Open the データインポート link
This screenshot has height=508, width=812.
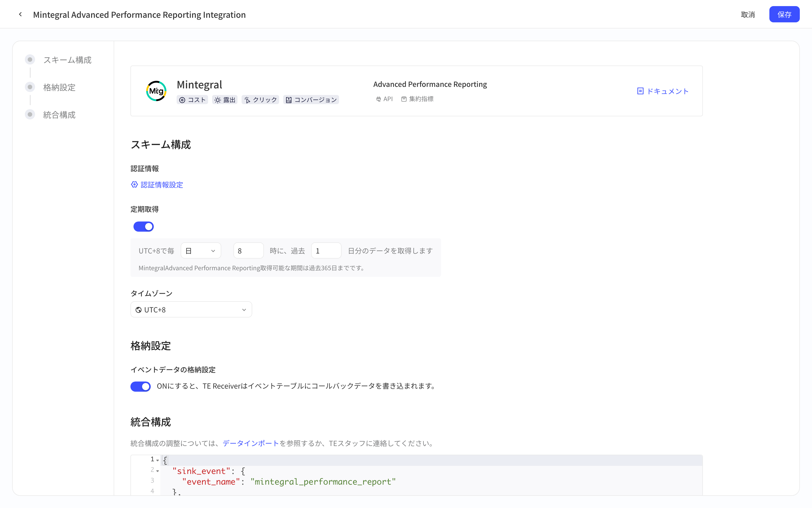(x=251, y=443)
